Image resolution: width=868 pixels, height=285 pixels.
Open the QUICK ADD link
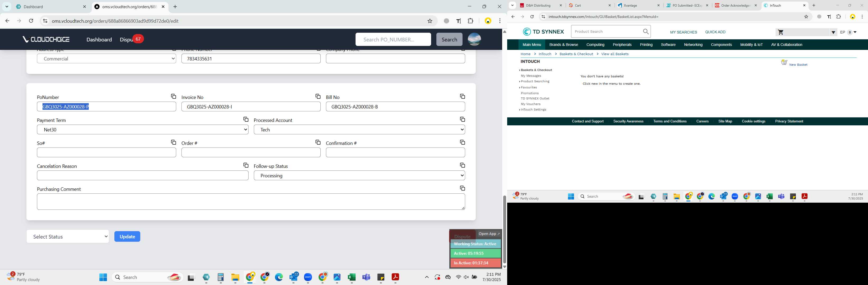(715, 32)
